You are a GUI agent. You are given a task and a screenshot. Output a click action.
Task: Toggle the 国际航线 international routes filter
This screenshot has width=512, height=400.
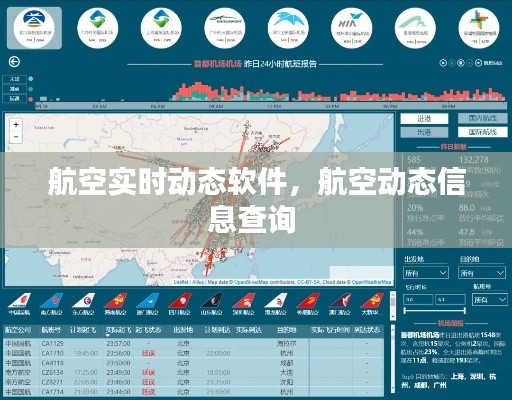(482, 132)
